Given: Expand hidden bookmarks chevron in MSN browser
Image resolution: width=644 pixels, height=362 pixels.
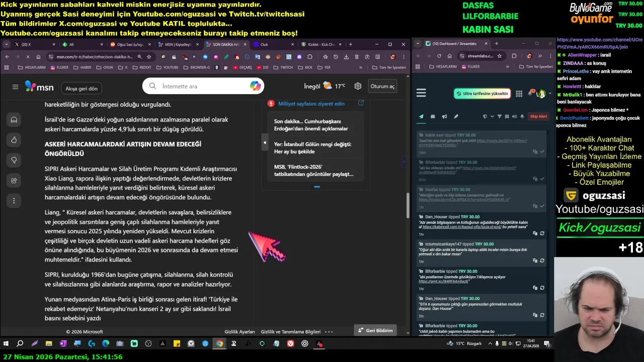Looking at the screenshot, I should [x=360, y=67].
